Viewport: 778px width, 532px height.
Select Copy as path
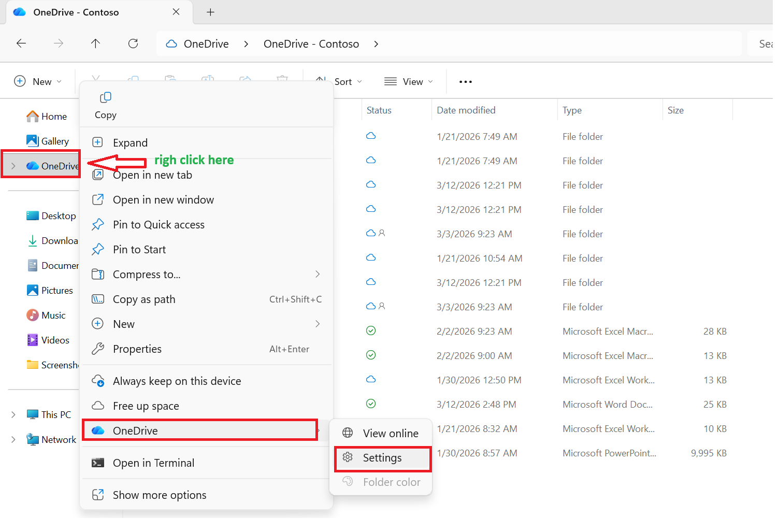[x=206, y=299]
